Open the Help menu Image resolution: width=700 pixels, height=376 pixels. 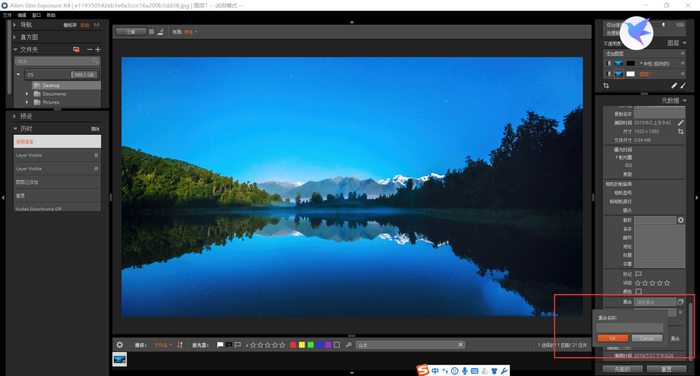(x=51, y=15)
